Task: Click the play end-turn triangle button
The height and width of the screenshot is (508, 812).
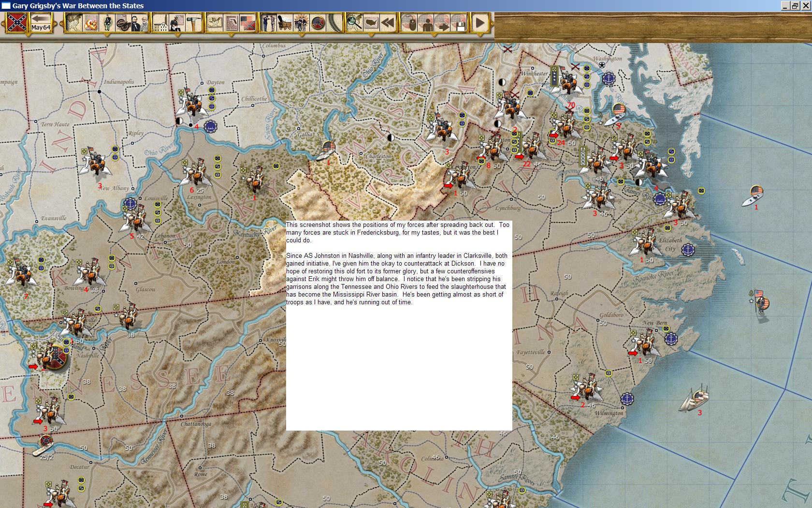Action: click(x=480, y=22)
